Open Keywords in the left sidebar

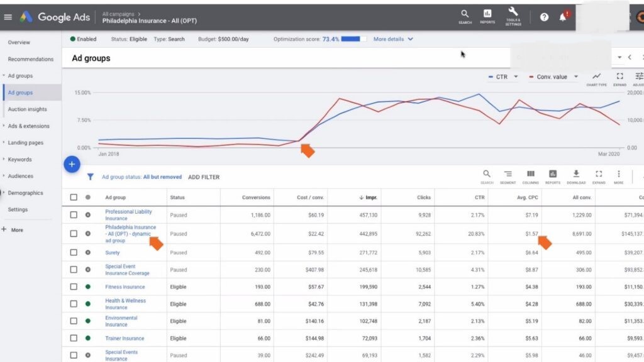coord(19,160)
